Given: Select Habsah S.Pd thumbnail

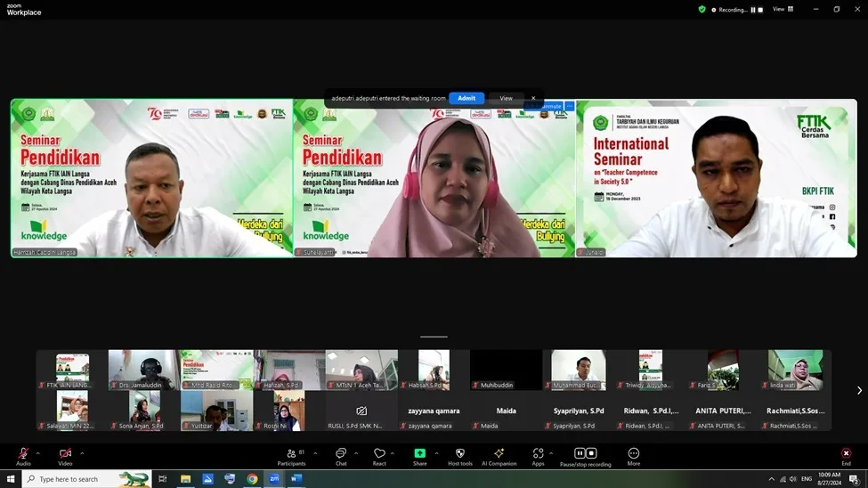Looking at the screenshot, I should pyautogui.click(x=434, y=370).
